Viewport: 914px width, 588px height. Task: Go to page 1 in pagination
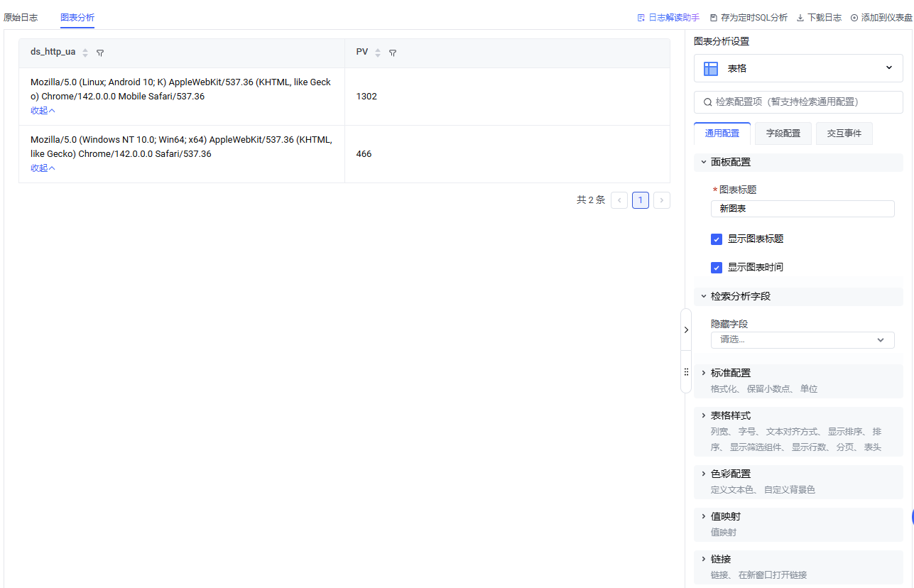[x=640, y=200]
